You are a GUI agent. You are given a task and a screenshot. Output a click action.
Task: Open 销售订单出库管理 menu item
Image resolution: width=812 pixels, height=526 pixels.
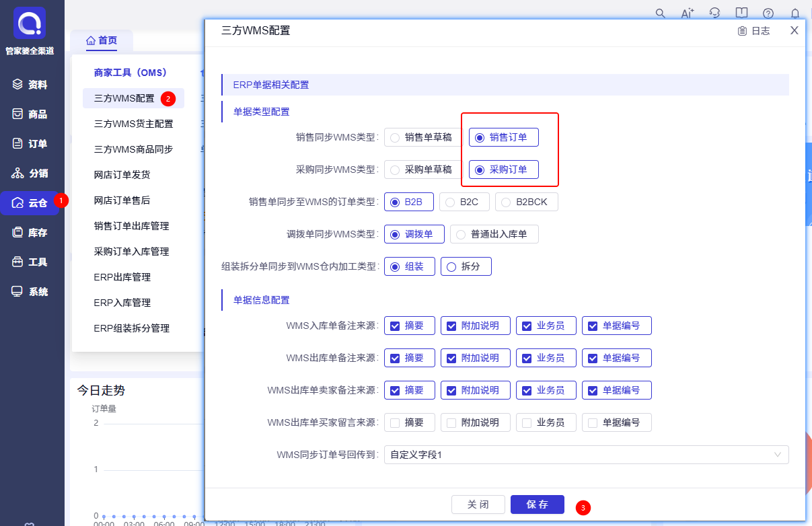pyautogui.click(x=131, y=226)
